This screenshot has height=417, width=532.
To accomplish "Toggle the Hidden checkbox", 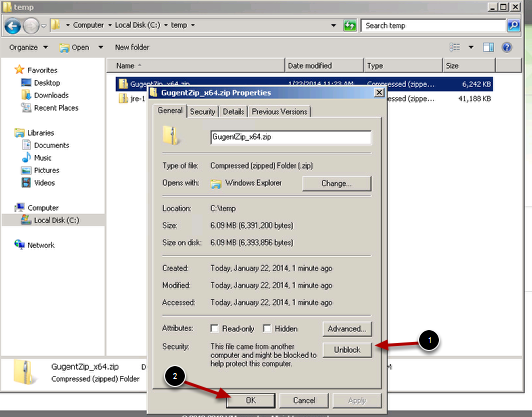I will click(x=267, y=328).
